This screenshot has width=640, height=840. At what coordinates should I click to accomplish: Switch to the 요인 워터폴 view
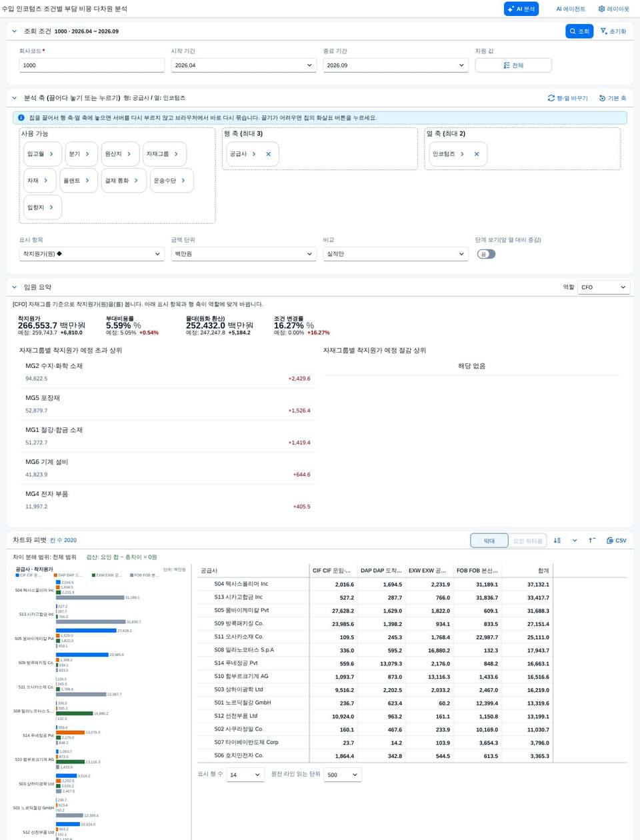point(527,541)
